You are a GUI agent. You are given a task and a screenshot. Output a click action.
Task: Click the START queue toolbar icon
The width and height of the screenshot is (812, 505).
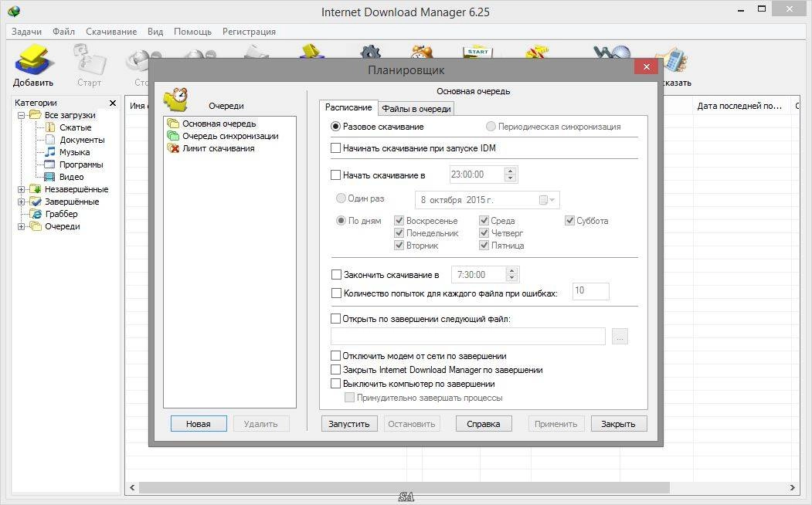coord(477,51)
